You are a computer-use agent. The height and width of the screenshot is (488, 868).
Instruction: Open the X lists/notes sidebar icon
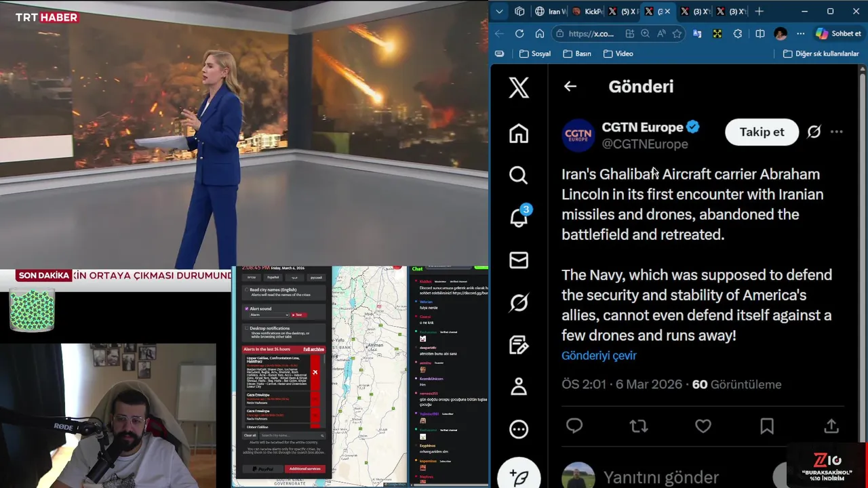click(519, 345)
